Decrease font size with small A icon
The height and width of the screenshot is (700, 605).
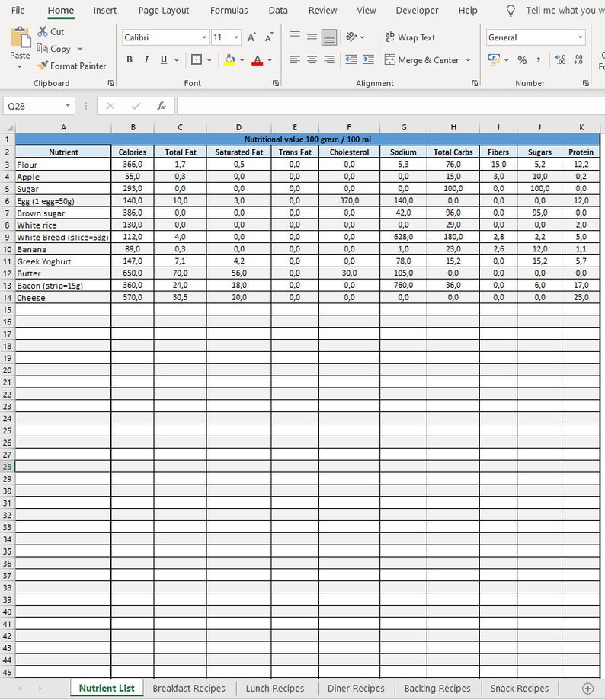click(269, 37)
